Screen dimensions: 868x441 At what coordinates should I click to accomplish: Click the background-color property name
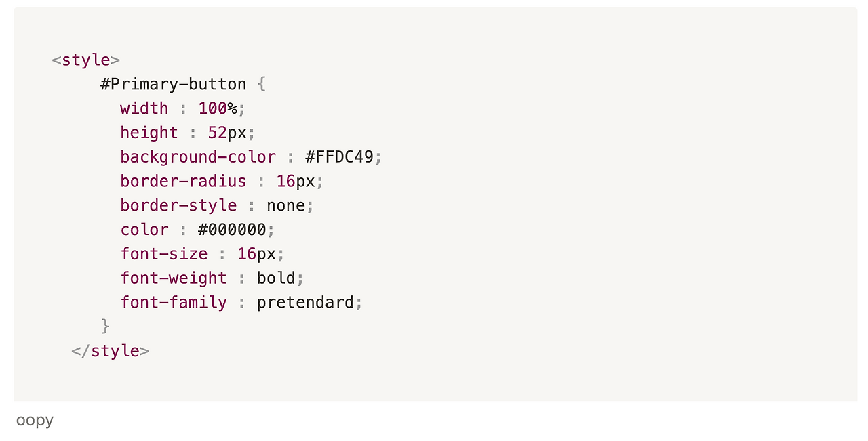point(198,157)
